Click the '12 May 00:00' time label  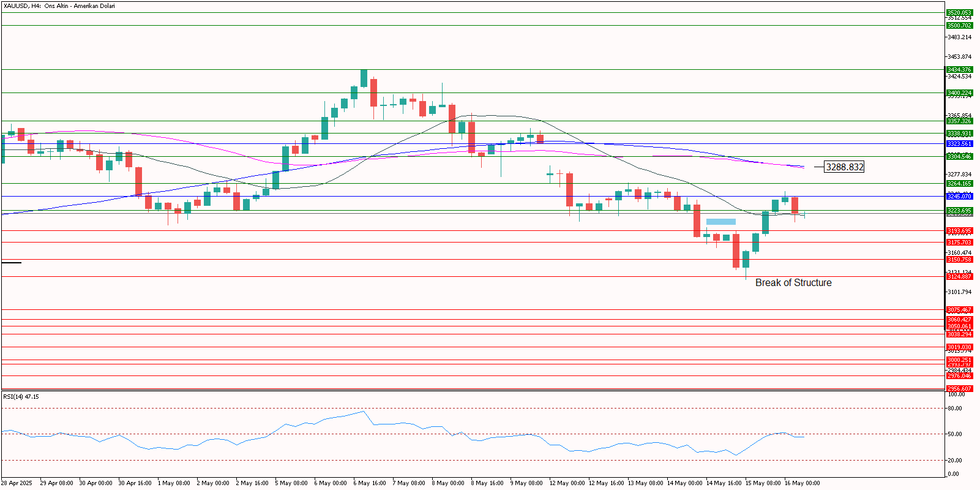(567, 483)
